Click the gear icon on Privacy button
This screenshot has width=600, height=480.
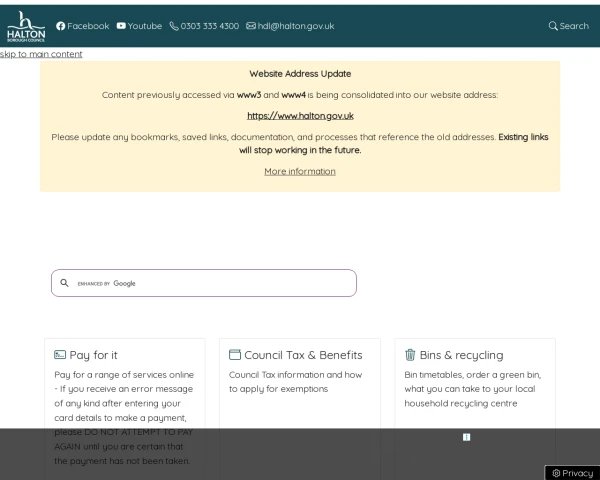(556, 473)
